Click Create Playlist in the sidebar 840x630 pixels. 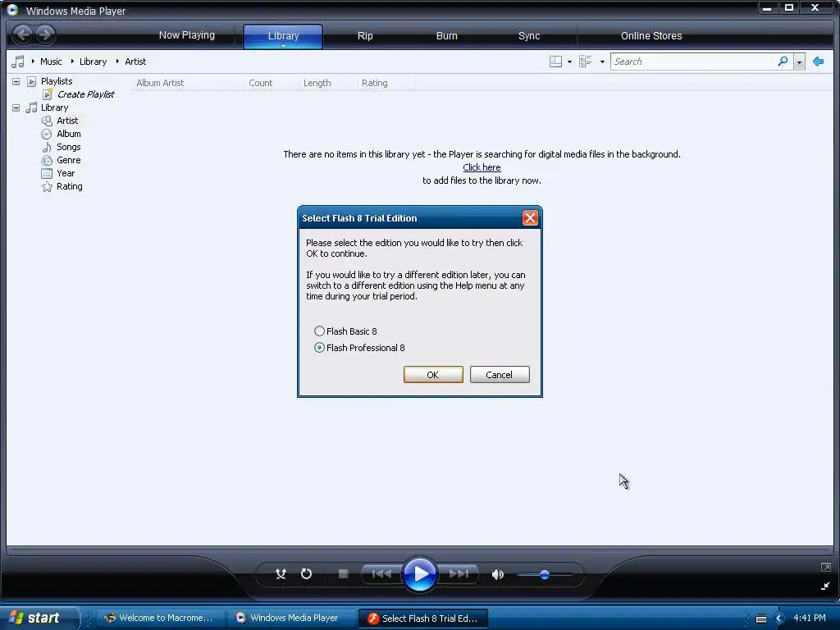pos(85,94)
